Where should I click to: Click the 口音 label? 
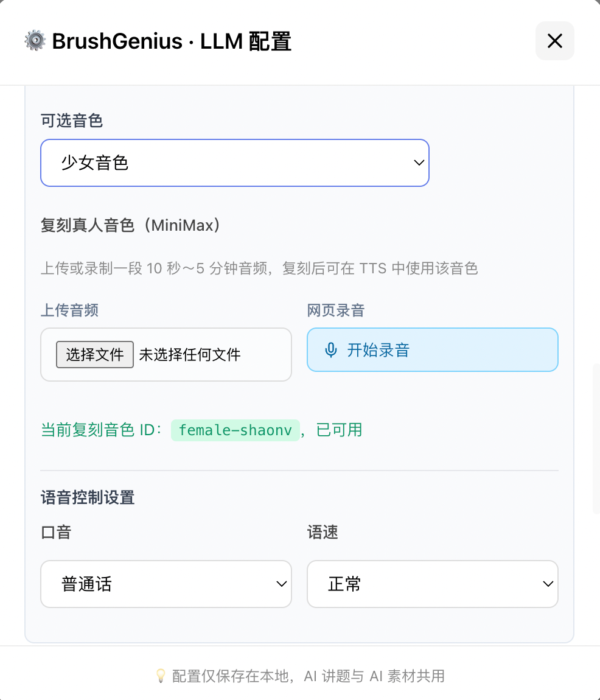point(56,533)
